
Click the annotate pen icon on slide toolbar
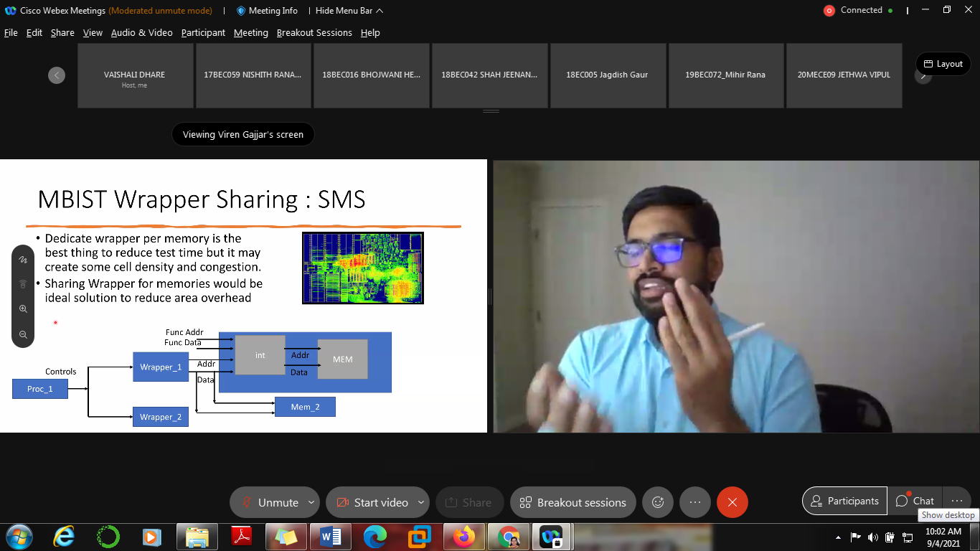pyautogui.click(x=23, y=260)
